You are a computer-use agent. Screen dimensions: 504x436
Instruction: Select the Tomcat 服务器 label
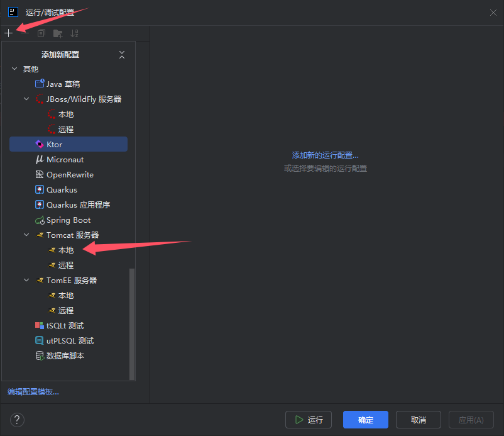tap(73, 235)
